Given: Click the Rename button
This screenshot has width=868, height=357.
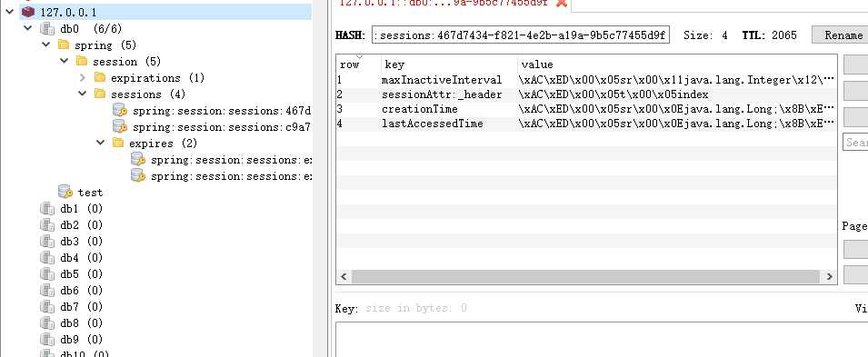Looking at the screenshot, I should [x=840, y=35].
